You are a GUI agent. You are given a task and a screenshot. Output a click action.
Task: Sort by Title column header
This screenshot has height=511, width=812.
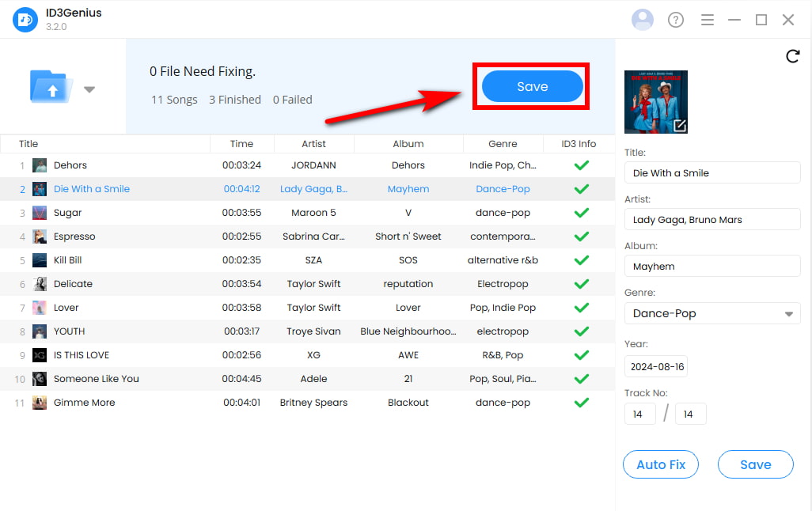[28, 144]
